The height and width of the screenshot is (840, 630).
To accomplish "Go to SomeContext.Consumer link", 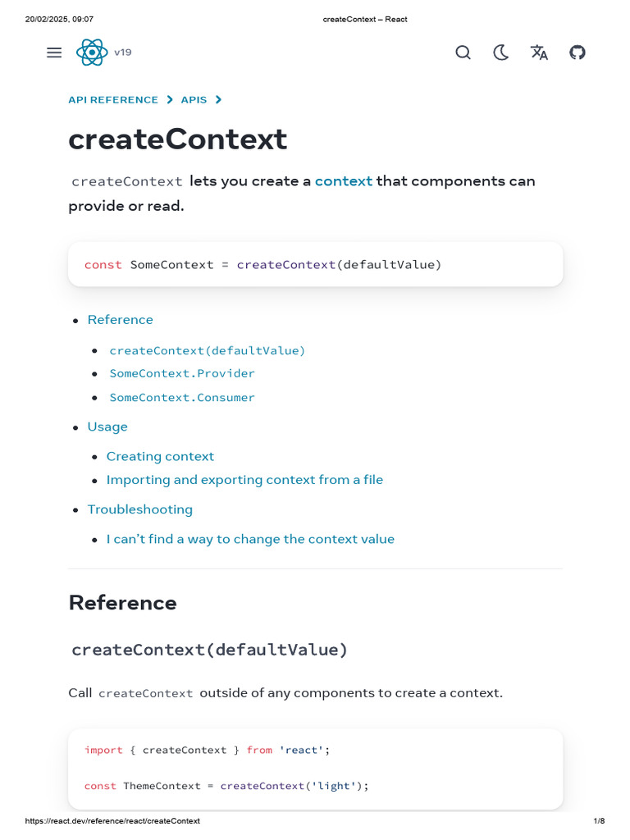I will (x=182, y=397).
